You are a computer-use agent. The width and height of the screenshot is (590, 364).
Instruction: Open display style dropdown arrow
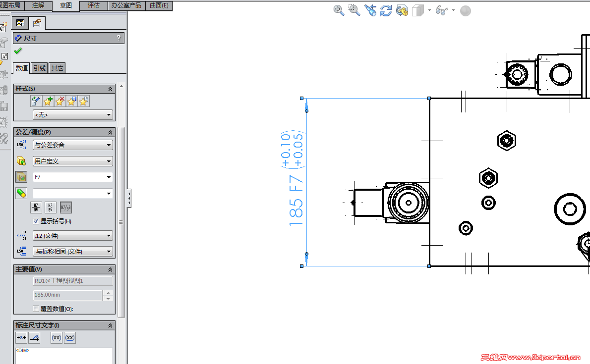click(x=429, y=10)
